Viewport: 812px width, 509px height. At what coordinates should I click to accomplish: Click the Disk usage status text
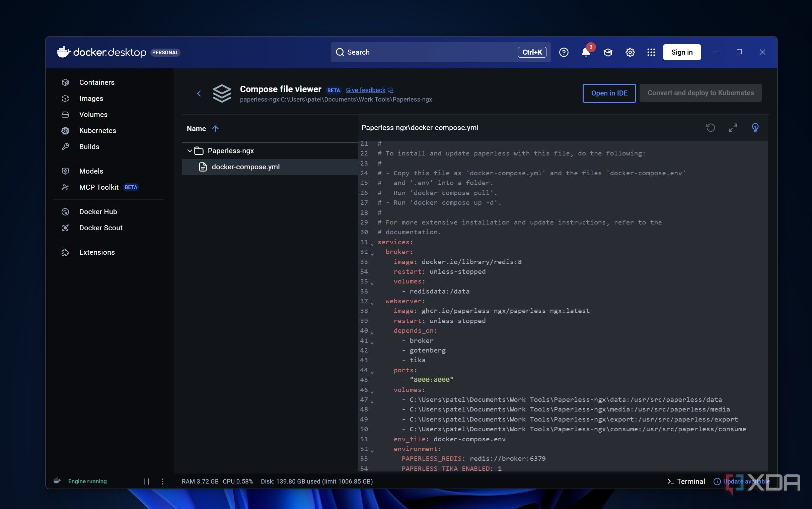tap(317, 482)
